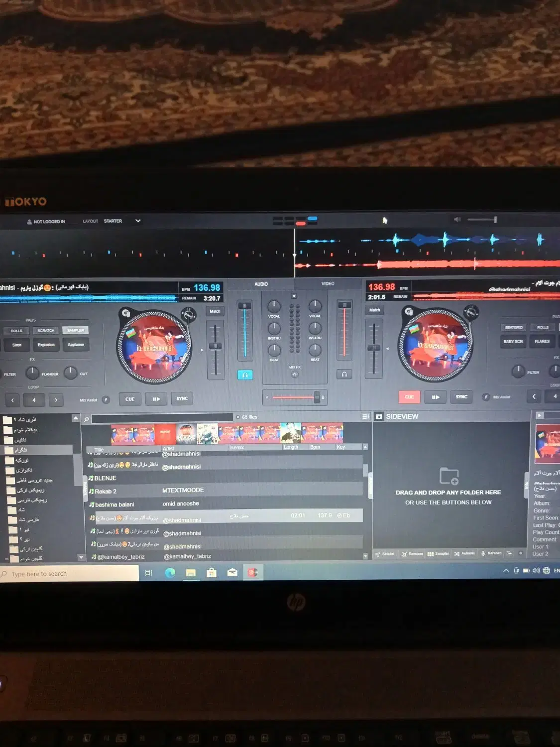560x747 pixels.
Task: Increase loop size on left deck
Action: (x=56, y=400)
